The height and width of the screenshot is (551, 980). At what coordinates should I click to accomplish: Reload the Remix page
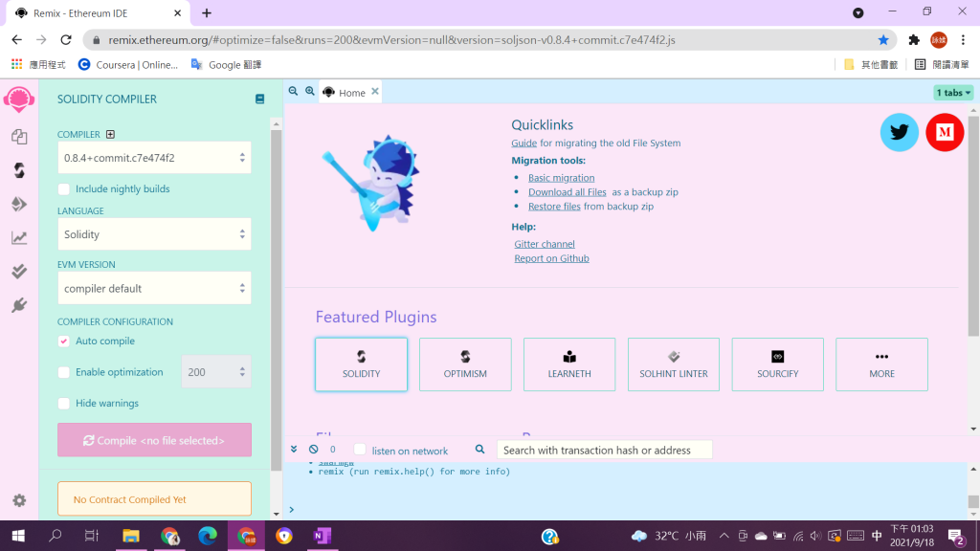tap(66, 40)
